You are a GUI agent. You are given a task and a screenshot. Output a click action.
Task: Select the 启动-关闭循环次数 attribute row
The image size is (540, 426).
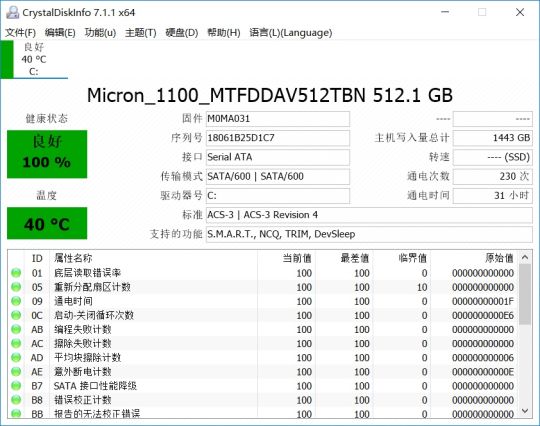(x=263, y=315)
